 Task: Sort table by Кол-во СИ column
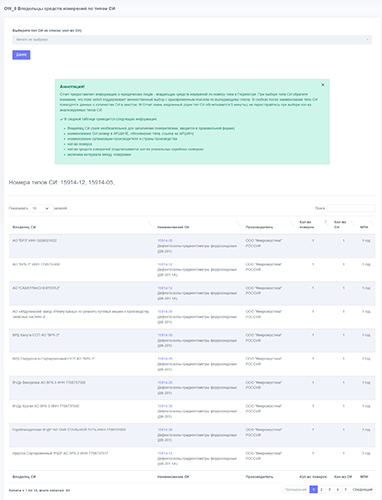click(344, 225)
